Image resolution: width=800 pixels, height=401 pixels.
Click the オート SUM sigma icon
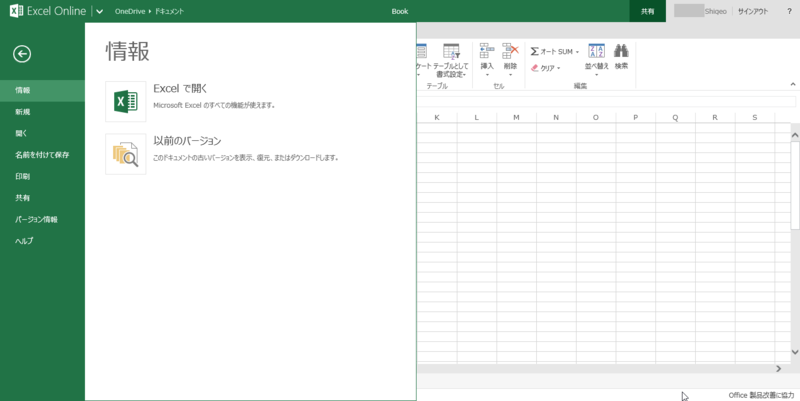coord(534,52)
